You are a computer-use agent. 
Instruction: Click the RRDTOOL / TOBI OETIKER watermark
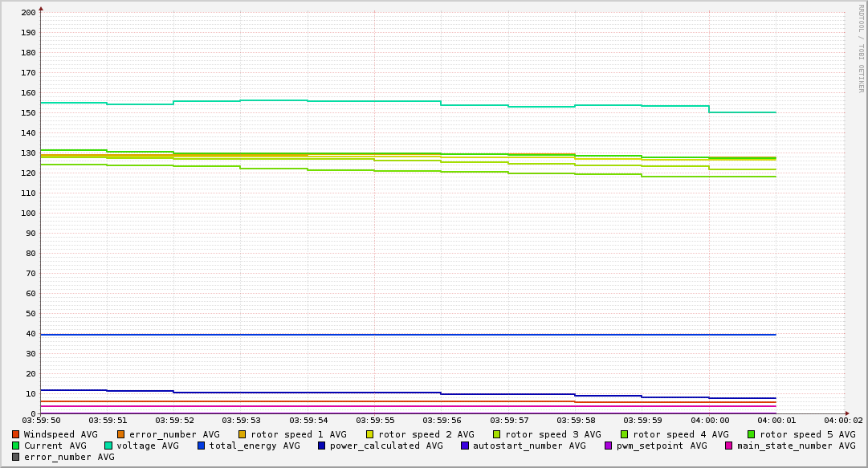(x=861, y=48)
